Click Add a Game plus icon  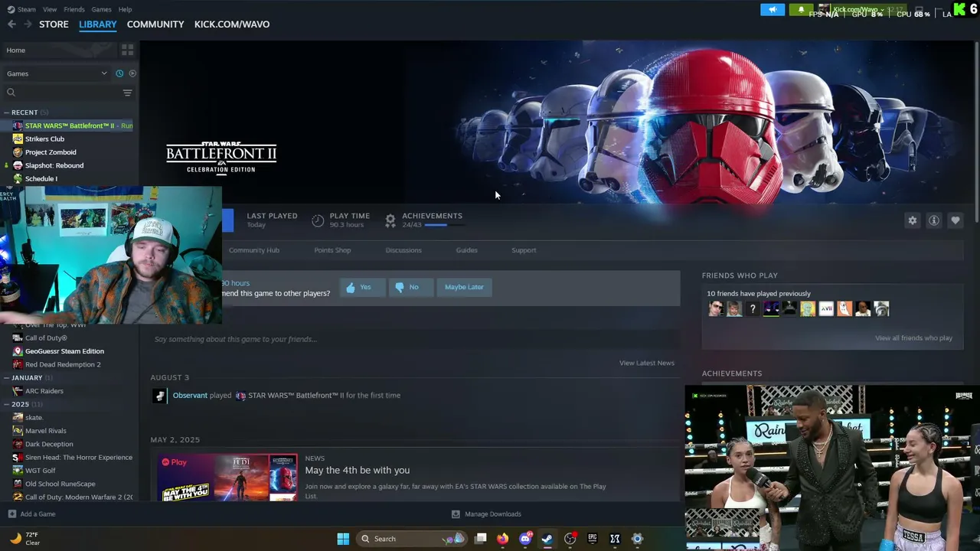tap(12, 514)
